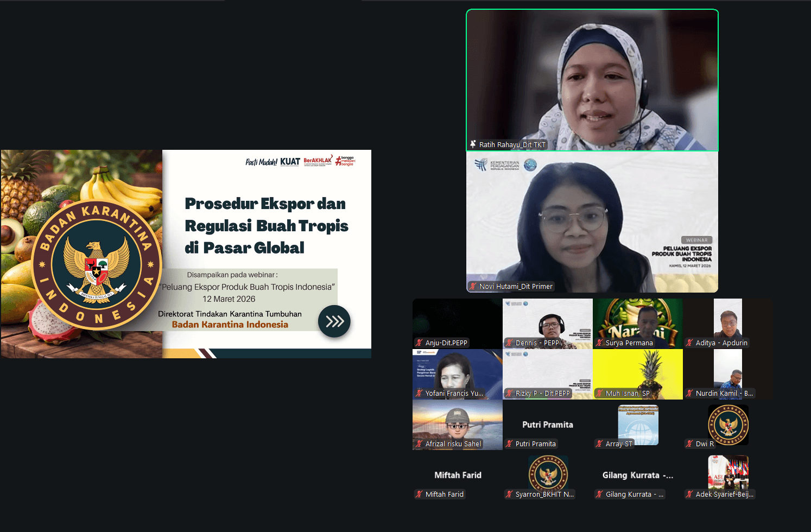Viewport: 811px width, 532px height.
Task: Click the pin icon beside Ratih Rahayu_Dit TKT
Action: coord(473,144)
